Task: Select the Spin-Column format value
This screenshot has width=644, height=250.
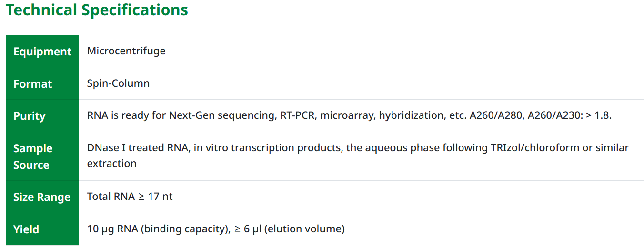Action: pos(118,83)
